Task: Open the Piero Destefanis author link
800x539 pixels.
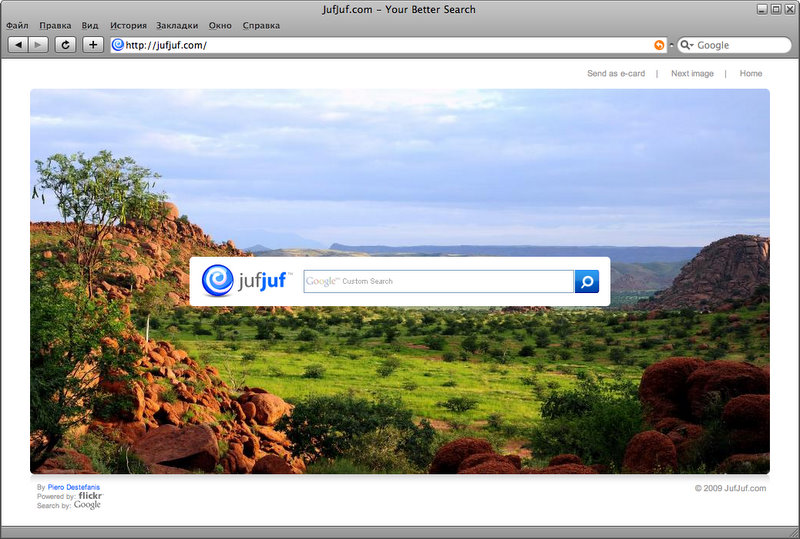Action: tap(73, 487)
